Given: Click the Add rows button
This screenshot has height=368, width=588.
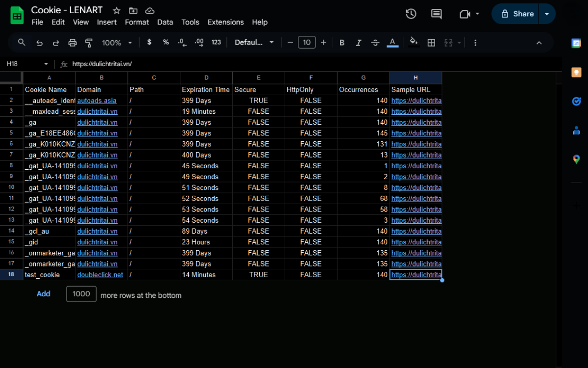Looking at the screenshot, I should pyautogui.click(x=43, y=293).
